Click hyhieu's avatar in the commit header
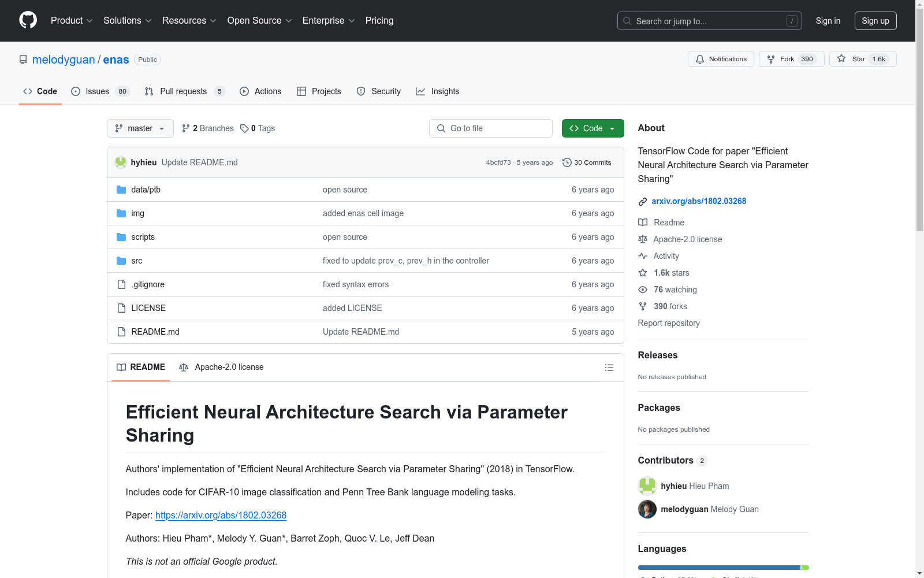 [121, 162]
